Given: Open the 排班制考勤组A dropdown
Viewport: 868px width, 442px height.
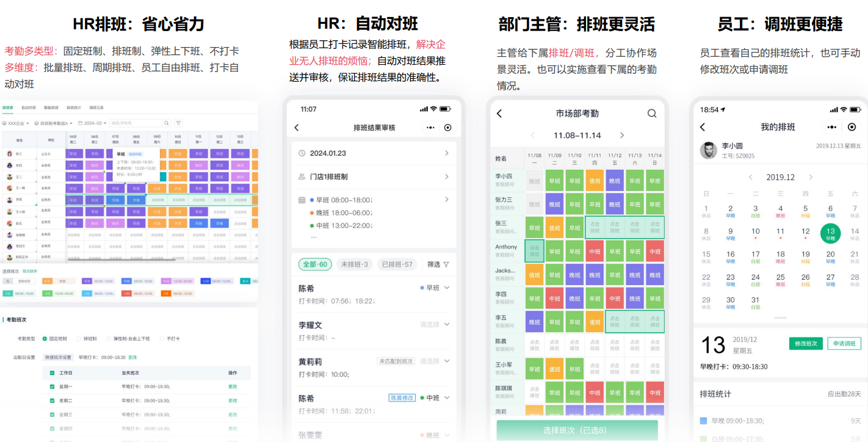Looking at the screenshot, I should [53, 123].
